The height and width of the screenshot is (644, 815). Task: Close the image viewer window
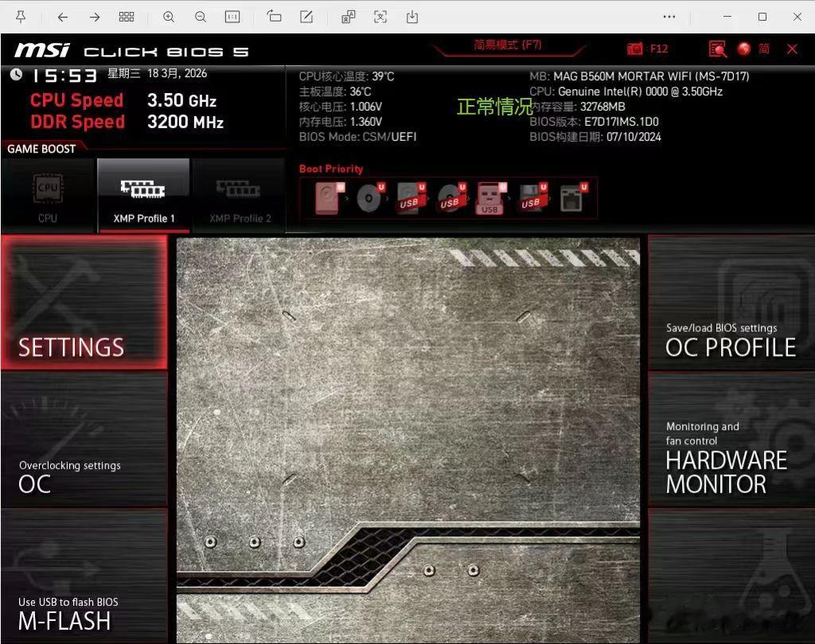(797, 17)
